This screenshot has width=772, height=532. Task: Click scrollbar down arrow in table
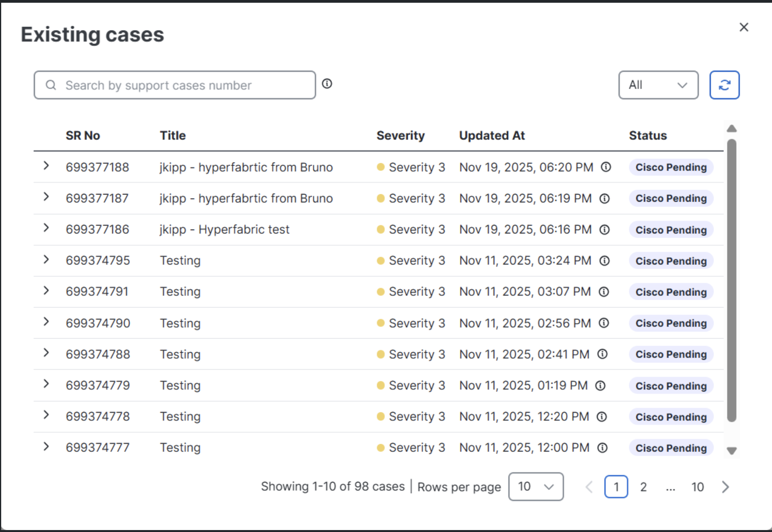731,451
